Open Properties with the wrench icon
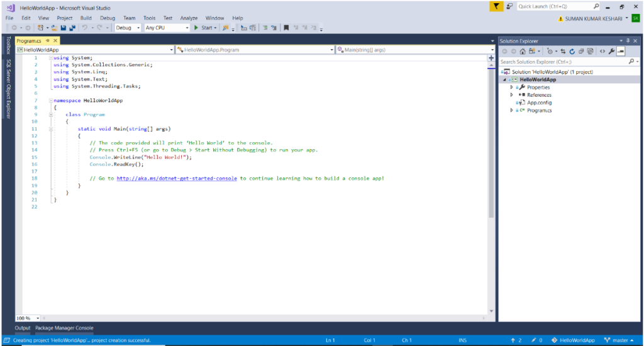This screenshot has width=644, height=346. click(611, 52)
